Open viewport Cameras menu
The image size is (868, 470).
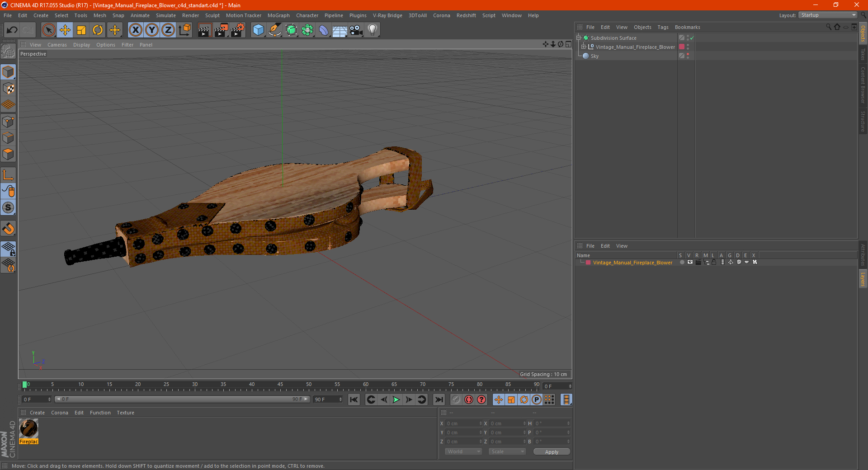pyautogui.click(x=57, y=45)
